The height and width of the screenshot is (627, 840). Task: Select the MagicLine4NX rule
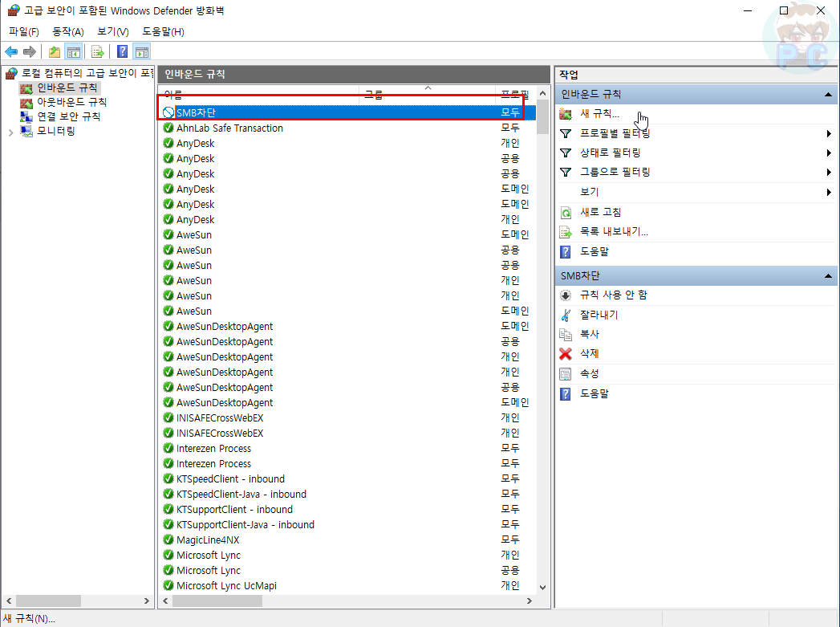coord(208,540)
